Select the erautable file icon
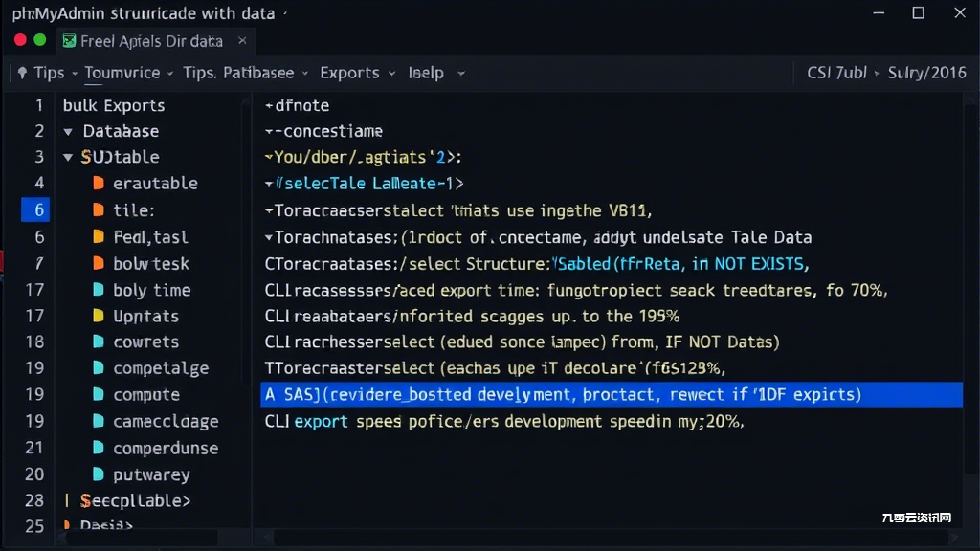This screenshot has height=551, width=980. click(99, 183)
